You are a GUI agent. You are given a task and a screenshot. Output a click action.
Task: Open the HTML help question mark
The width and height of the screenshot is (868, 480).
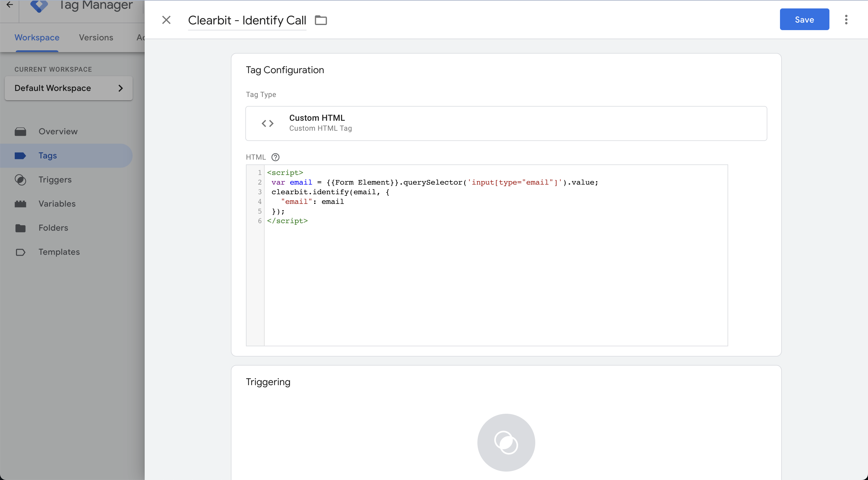point(275,157)
